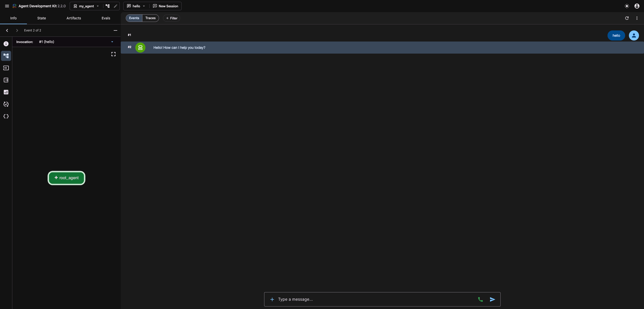This screenshot has height=309, width=644.
Task: Open the my_agent selector dropdown
Action: pyautogui.click(x=86, y=6)
